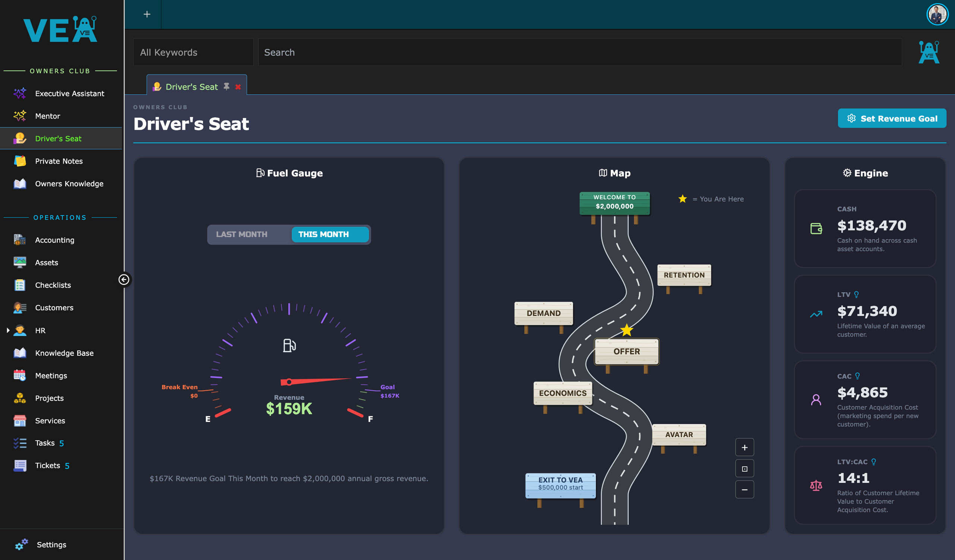
Task: Open the Meetings module
Action: (61, 375)
